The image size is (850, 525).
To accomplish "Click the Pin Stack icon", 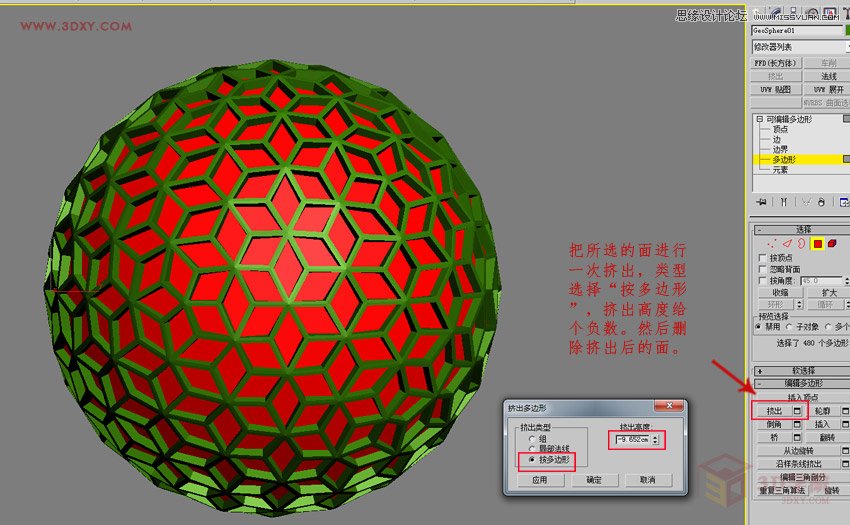I will coord(762,202).
